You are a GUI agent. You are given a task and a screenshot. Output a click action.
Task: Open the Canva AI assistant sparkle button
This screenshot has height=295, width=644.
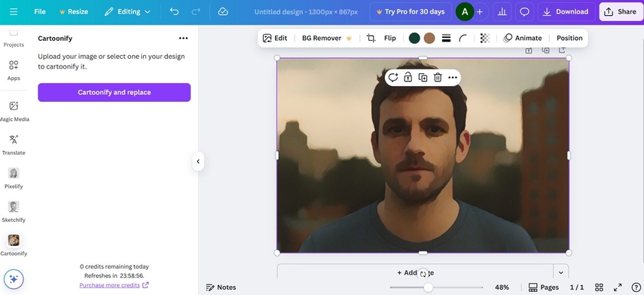tap(14, 279)
